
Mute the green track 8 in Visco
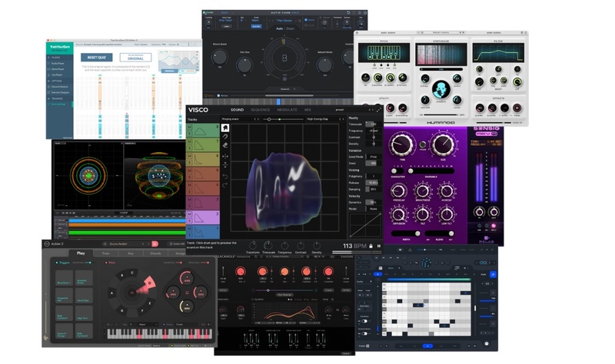coord(189,128)
